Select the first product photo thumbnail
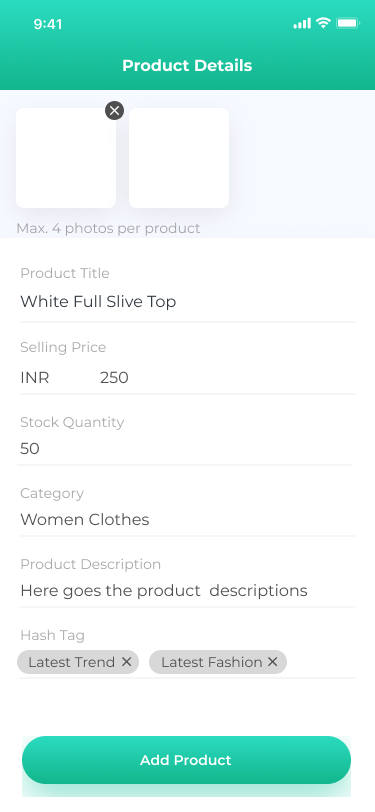Screen dimensions: 375x812 tap(66, 158)
